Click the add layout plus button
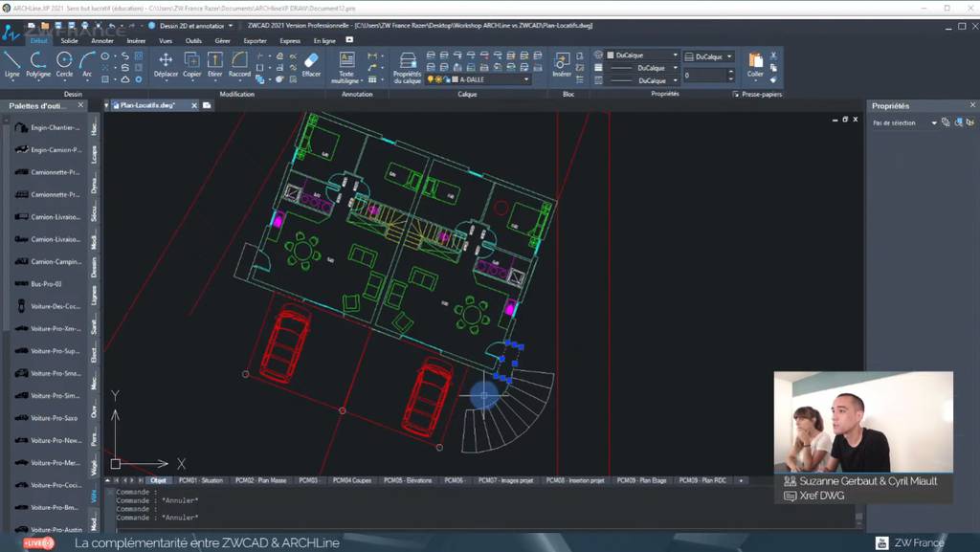The height and width of the screenshot is (552, 980). tap(742, 480)
